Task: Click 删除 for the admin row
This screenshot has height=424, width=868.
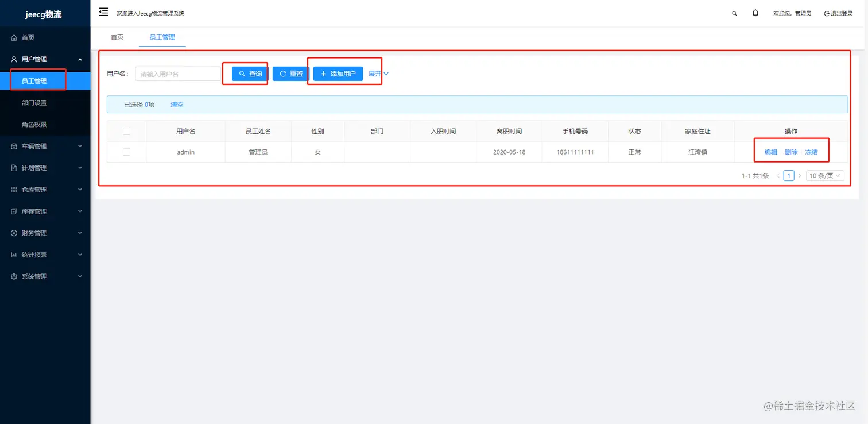Action: [791, 152]
